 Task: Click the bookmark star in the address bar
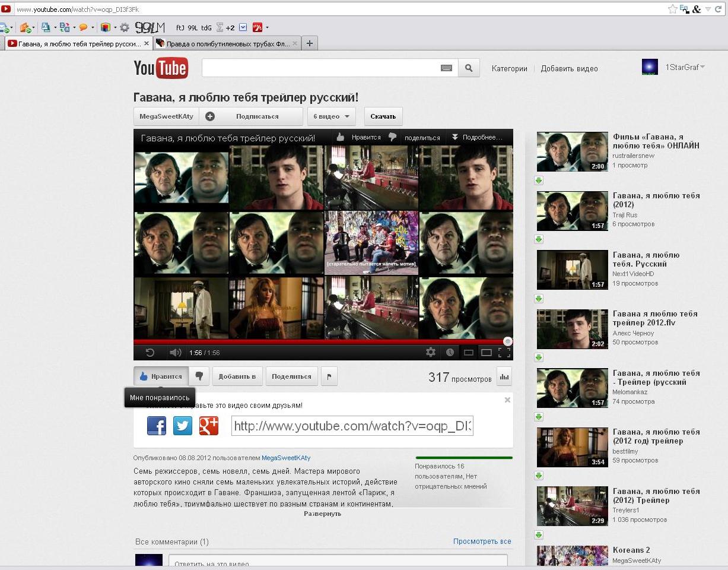(672, 9)
